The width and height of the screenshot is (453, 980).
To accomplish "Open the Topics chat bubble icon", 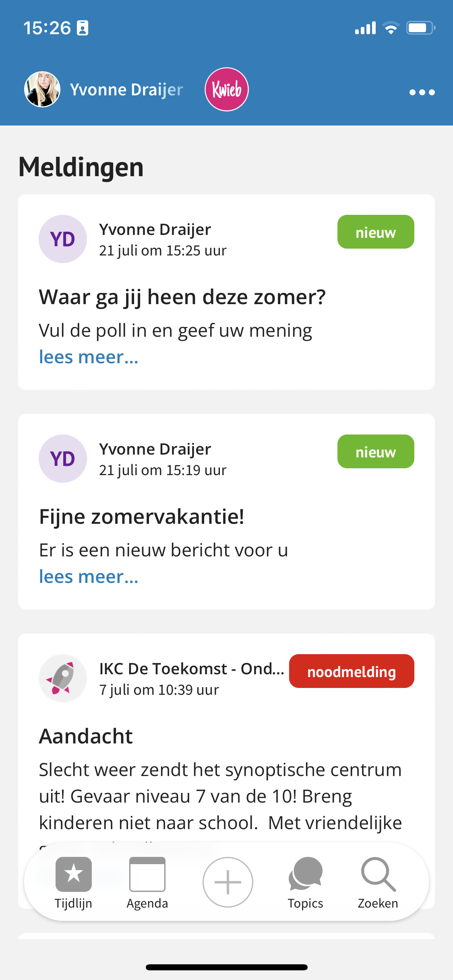I will click(x=306, y=873).
